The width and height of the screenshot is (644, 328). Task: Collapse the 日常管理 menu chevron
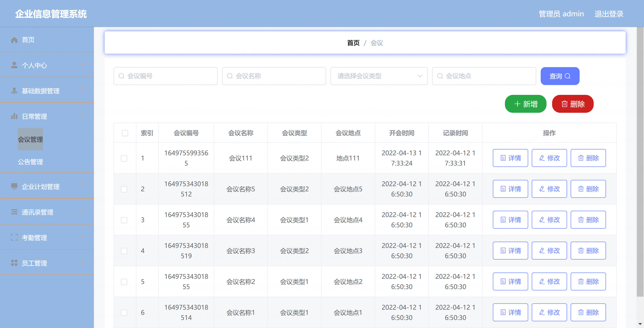coord(82,115)
